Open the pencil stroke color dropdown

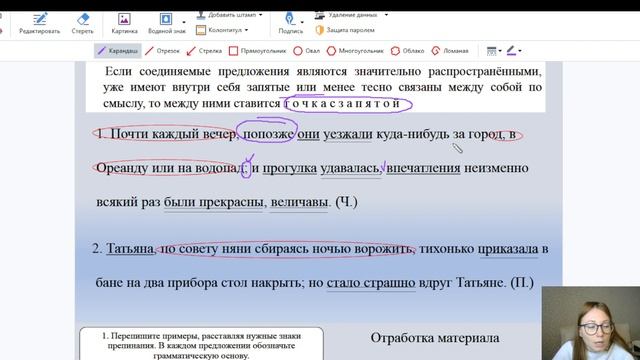click(514, 51)
